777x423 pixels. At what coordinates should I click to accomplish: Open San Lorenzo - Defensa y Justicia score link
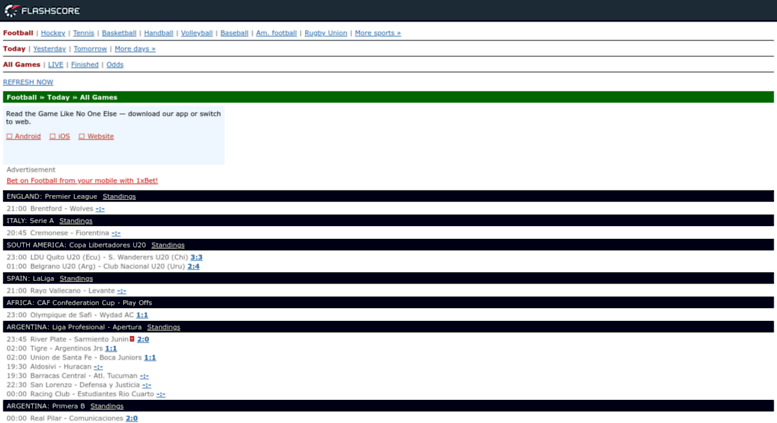[147, 385]
